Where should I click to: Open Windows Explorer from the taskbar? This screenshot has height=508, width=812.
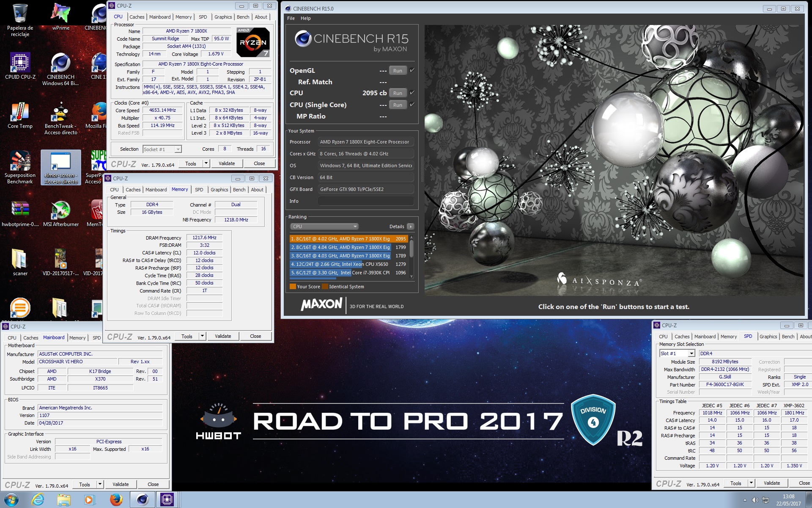pyautogui.click(x=64, y=500)
